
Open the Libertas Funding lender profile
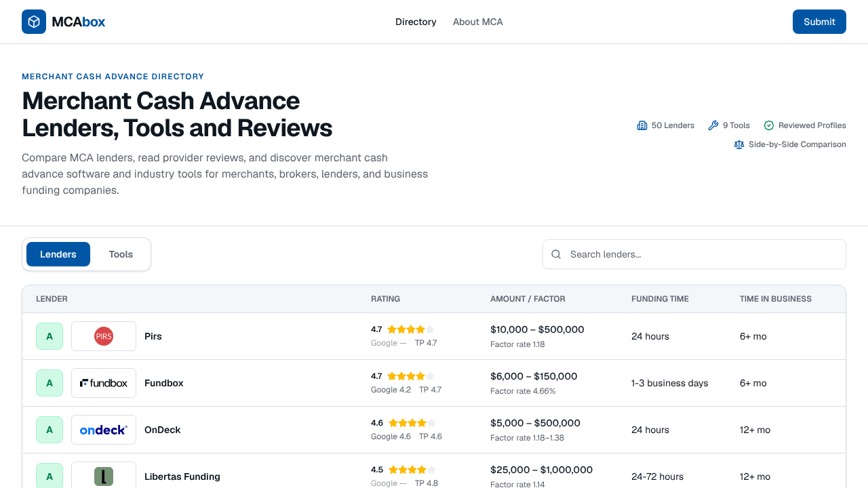tap(182, 476)
